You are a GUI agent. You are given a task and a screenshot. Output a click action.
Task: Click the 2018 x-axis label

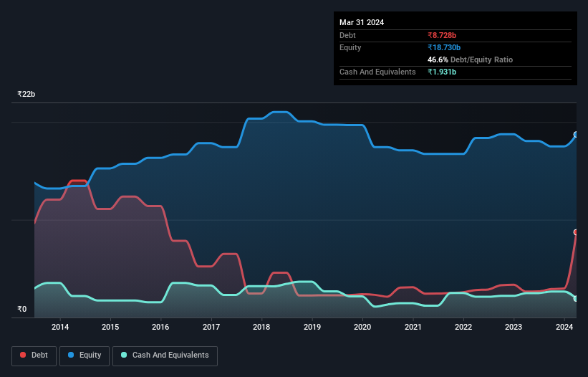pos(261,327)
